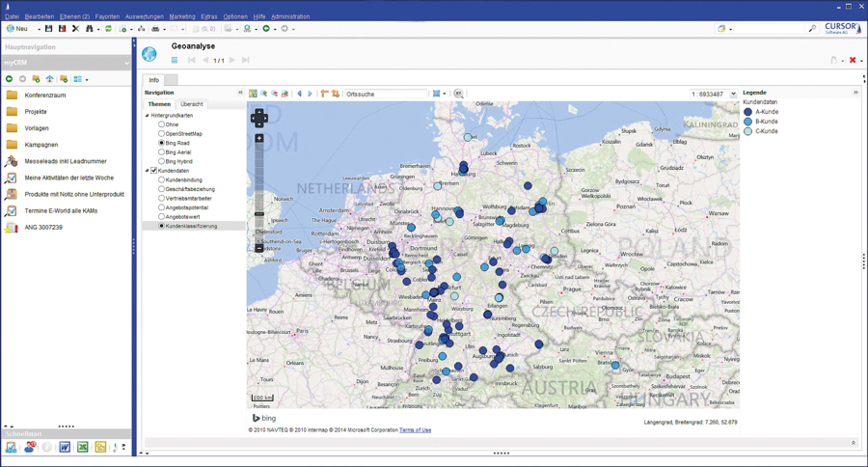Image resolution: width=868 pixels, height=467 pixels.
Task: Expand the myCRM navigation dropdown
Action: pos(126,63)
